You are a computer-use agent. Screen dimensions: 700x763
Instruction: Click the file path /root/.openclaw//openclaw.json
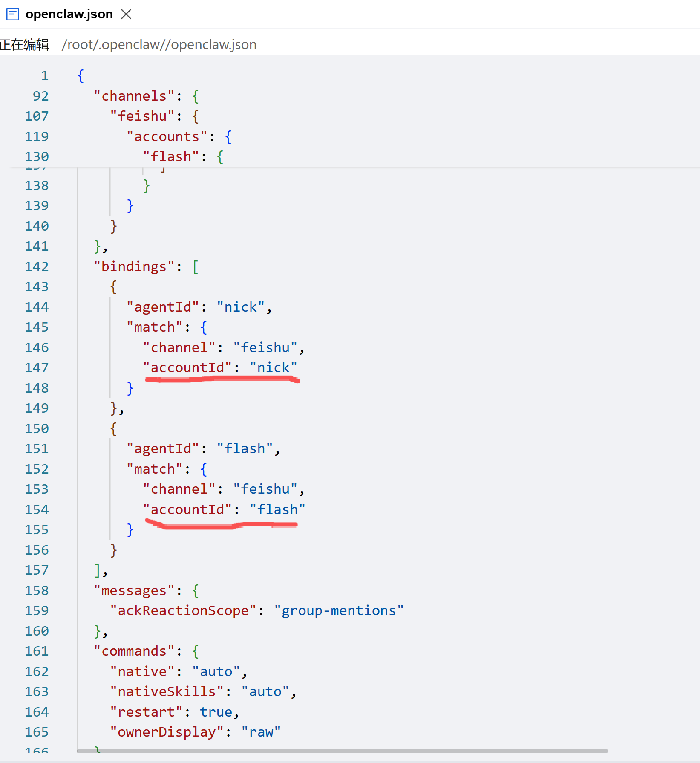coord(159,45)
